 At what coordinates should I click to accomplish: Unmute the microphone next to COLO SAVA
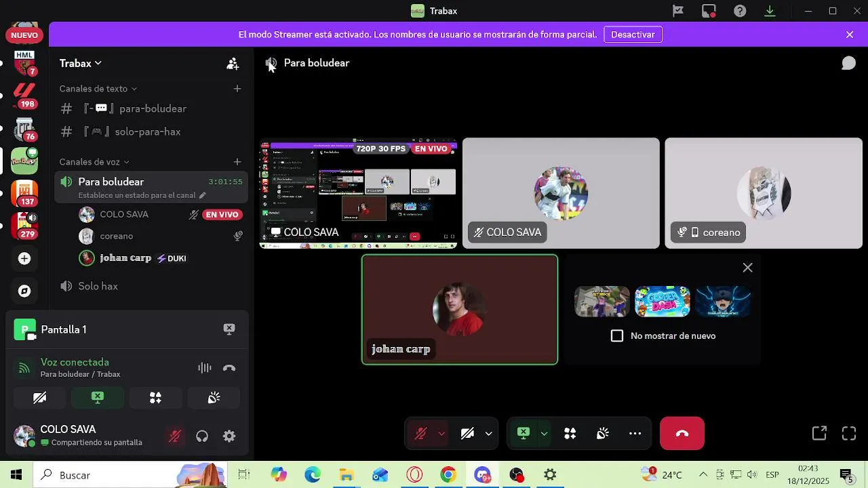pyautogui.click(x=175, y=436)
